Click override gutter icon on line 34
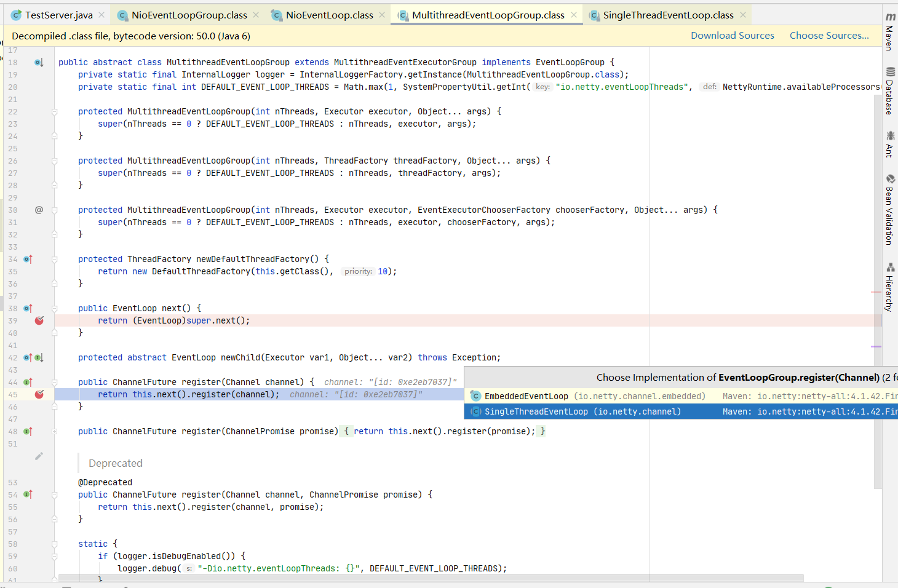Image resolution: width=898 pixels, height=588 pixels. click(x=28, y=259)
